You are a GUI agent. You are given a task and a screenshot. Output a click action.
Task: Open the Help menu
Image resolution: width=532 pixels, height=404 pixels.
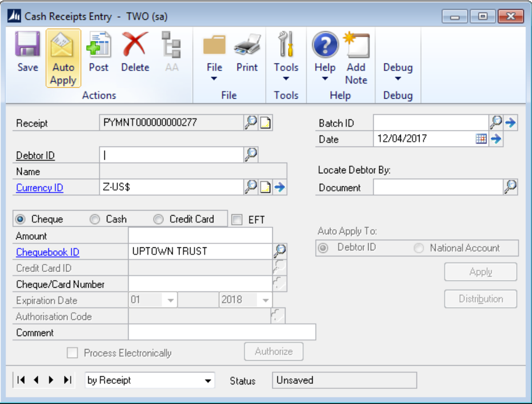tap(325, 72)
